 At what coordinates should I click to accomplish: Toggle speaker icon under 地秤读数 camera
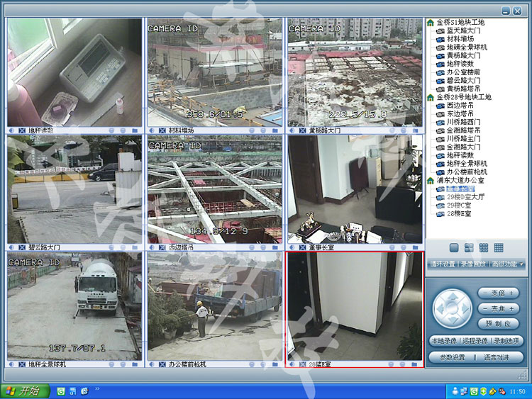click(x=12, y=130)
